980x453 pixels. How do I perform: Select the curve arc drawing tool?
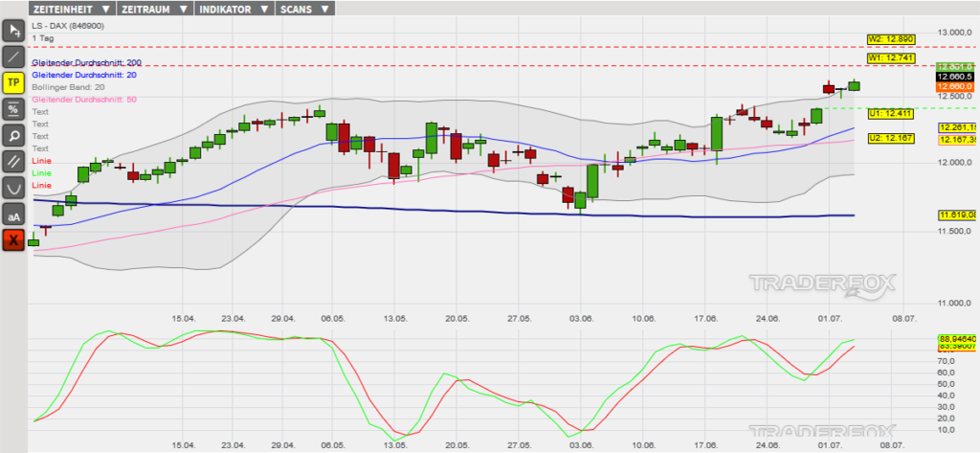point(13,188)
